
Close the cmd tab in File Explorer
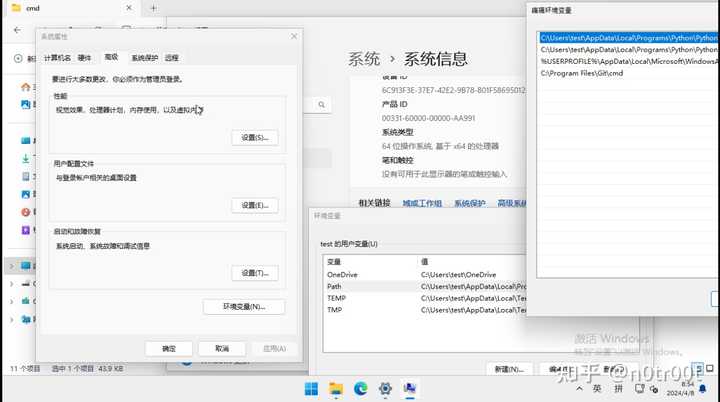[129, 8]
